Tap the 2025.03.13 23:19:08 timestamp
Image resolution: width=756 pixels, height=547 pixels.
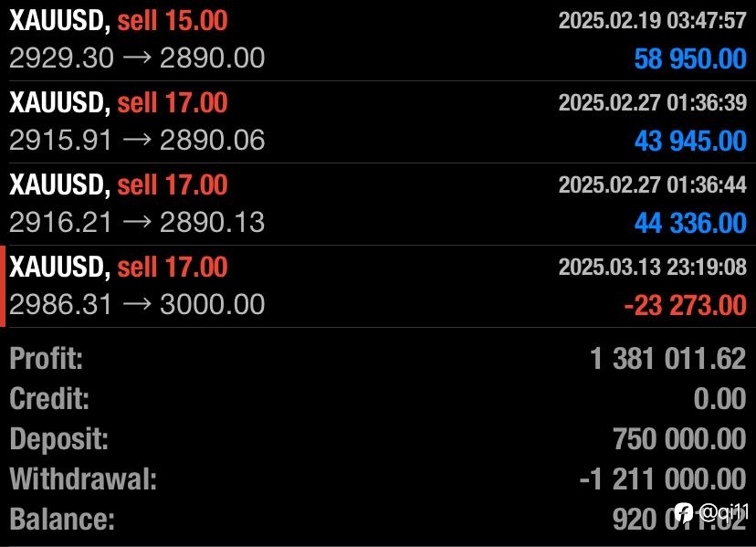point(652,267)
